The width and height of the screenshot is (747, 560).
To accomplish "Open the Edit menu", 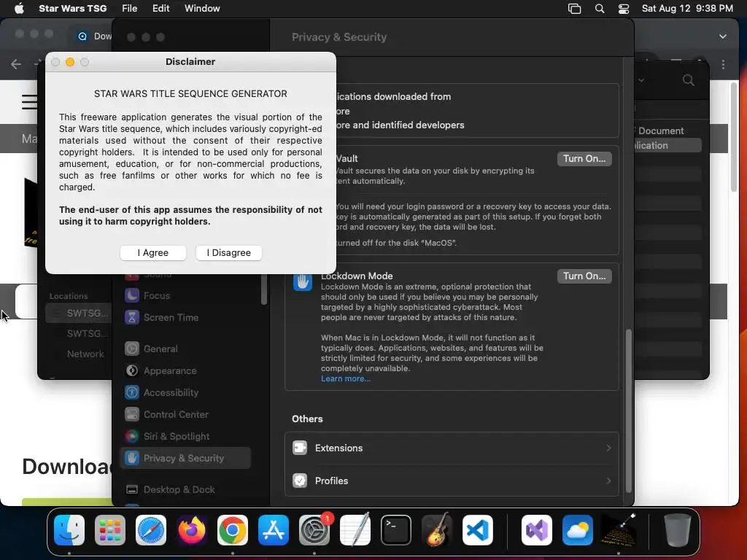I will click(x=161, y=9).
